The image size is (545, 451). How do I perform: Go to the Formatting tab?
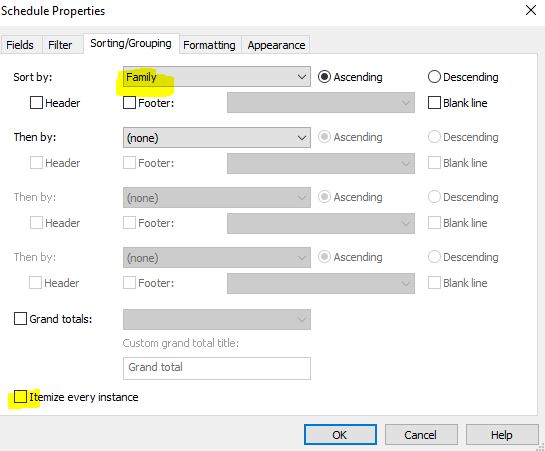[x=210, y=45]
